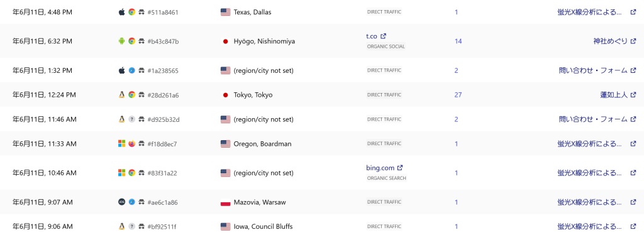Open the bing.com referrer link
Viewport: 644px width, 235px height.
pos(380,168)
